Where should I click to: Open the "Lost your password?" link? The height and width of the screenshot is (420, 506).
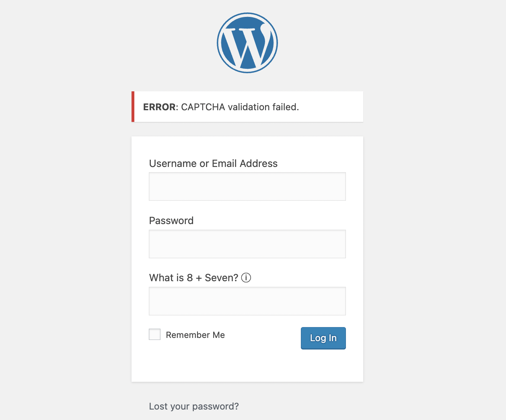click(x=194, y=406)
